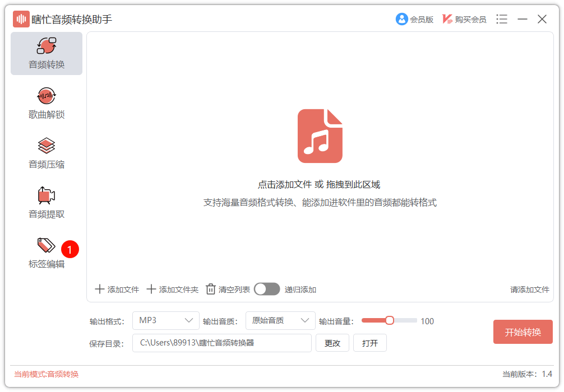Expand the 输出格式 MP3 dropdown
This screenshot has height=392, width=564.
[x=166, y=320]
